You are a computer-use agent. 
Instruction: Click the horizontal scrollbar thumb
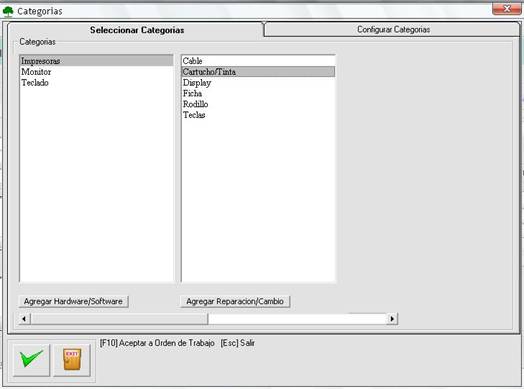(x=119, y=319)
